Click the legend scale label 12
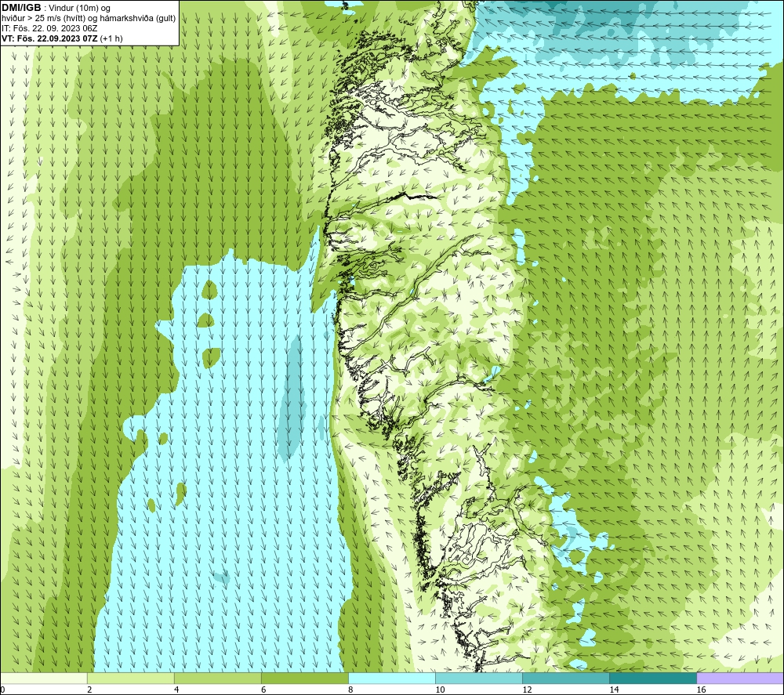Screen dimensions: 784x695 (527, 690)
